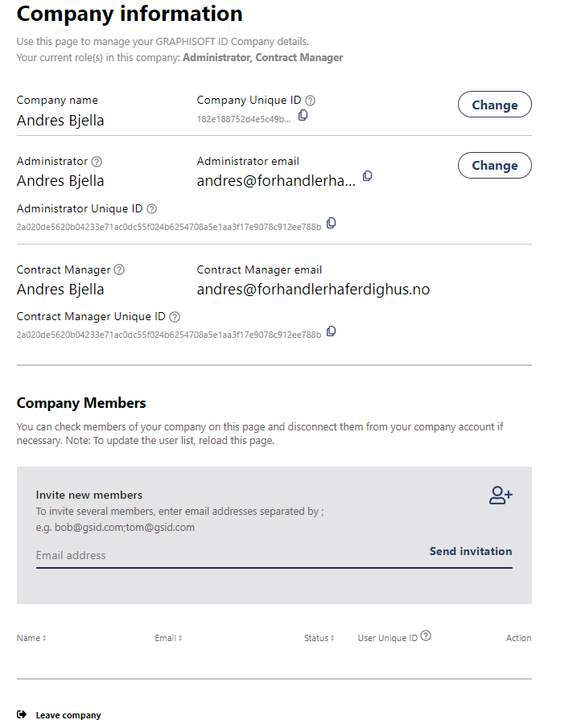Image resolution: width=573 pixels, height=728 pixels.
Task: Copy the Company Unique ID
Action: pos(303,116)
